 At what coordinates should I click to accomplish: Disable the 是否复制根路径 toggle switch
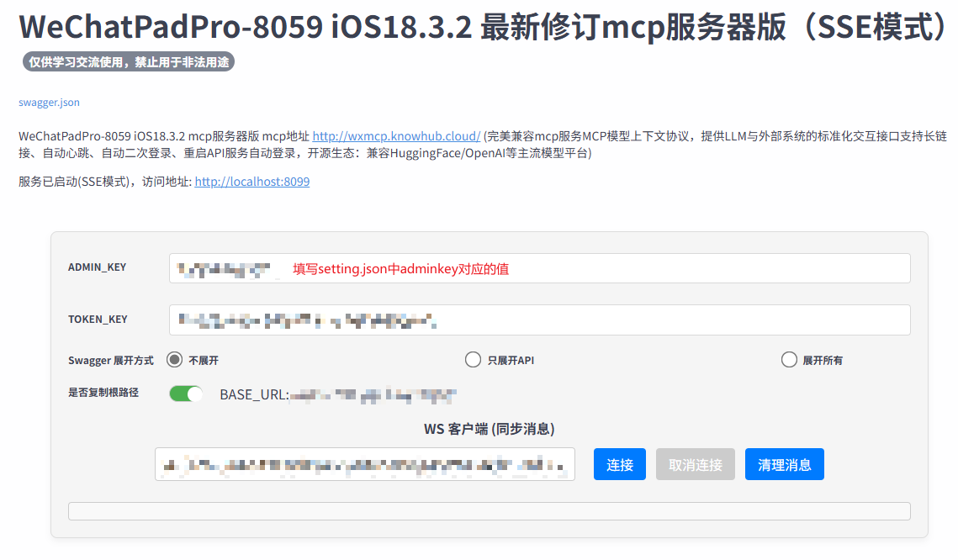[186, 393]
